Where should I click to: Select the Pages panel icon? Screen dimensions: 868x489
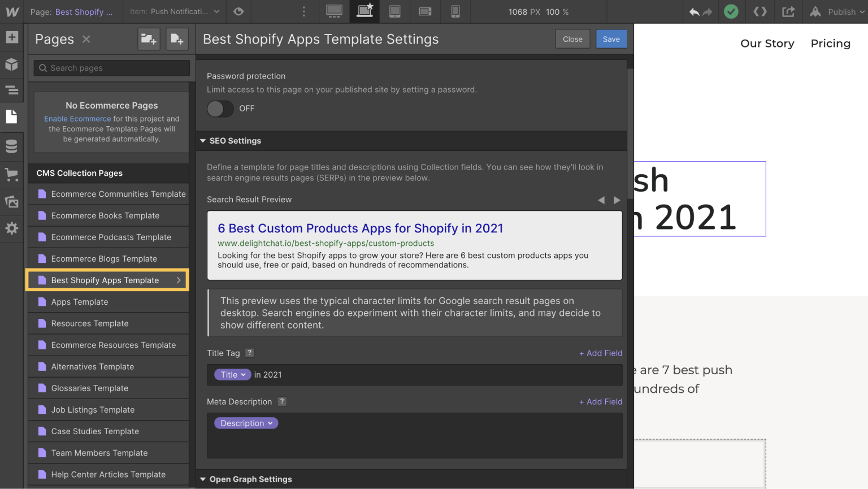click(12, 116)
